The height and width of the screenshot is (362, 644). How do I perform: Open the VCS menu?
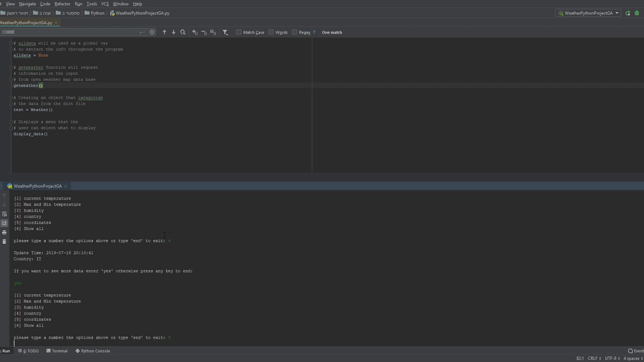point(105,4)
